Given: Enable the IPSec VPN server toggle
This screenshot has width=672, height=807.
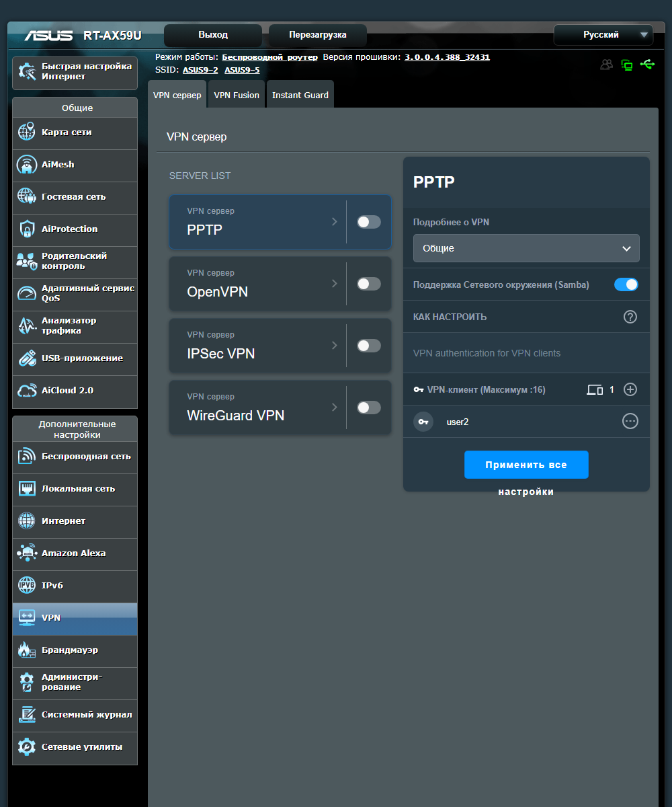Looking at the screenshot, I should coord(369,346).
